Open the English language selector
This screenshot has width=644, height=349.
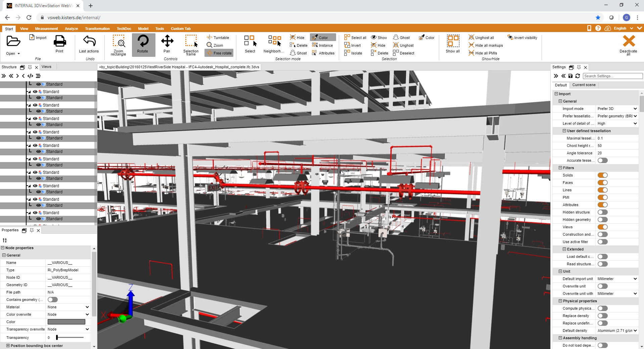(623, 28)
